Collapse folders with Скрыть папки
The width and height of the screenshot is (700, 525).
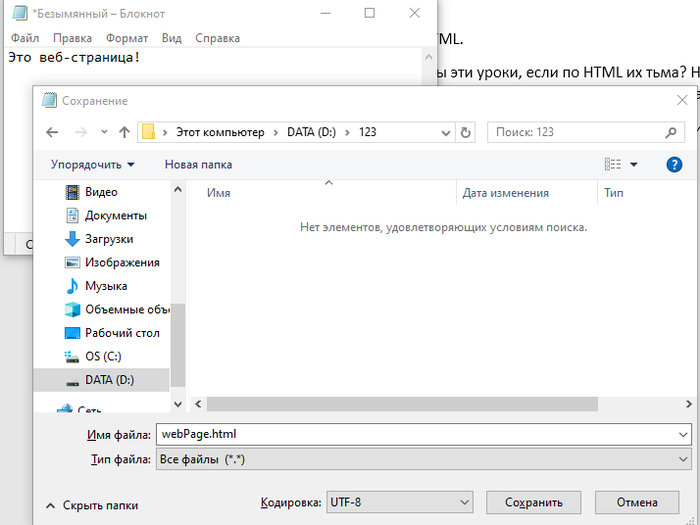[92, 505]
